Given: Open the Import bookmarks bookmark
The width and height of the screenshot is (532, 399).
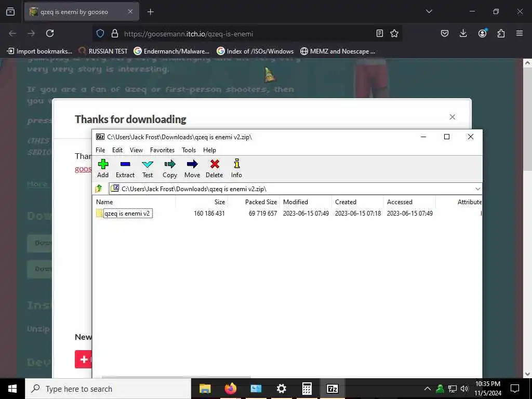Looking at the screenshot, I should (x=39, y=51).
